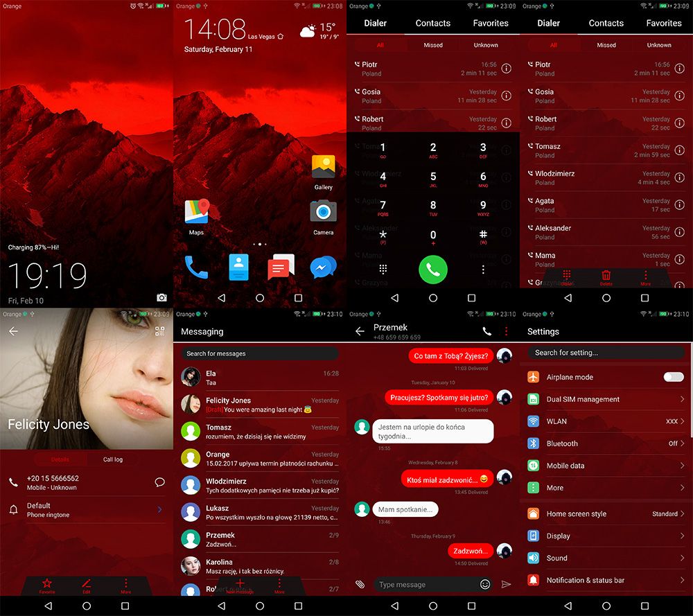Tap the send arrow in the Przemek chat
Viewport: 693px width, 616px height.
[x=506, y=584]
